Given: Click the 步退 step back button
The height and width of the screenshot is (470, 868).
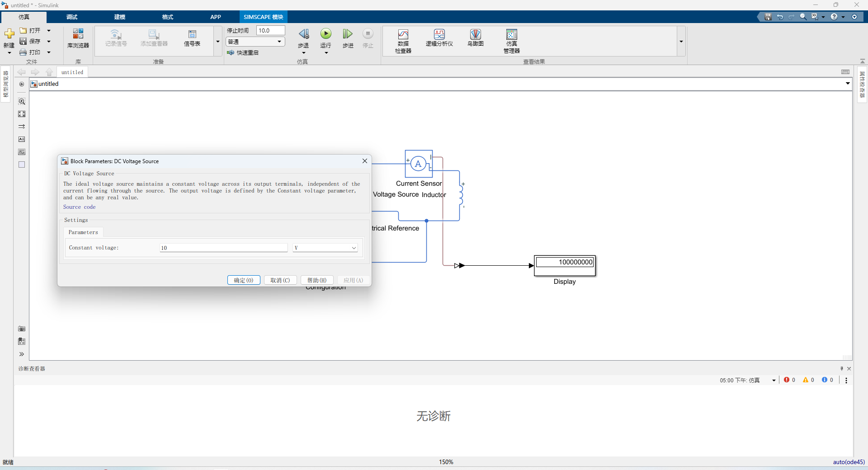Looking at the screenshot, I should [303, 34].
